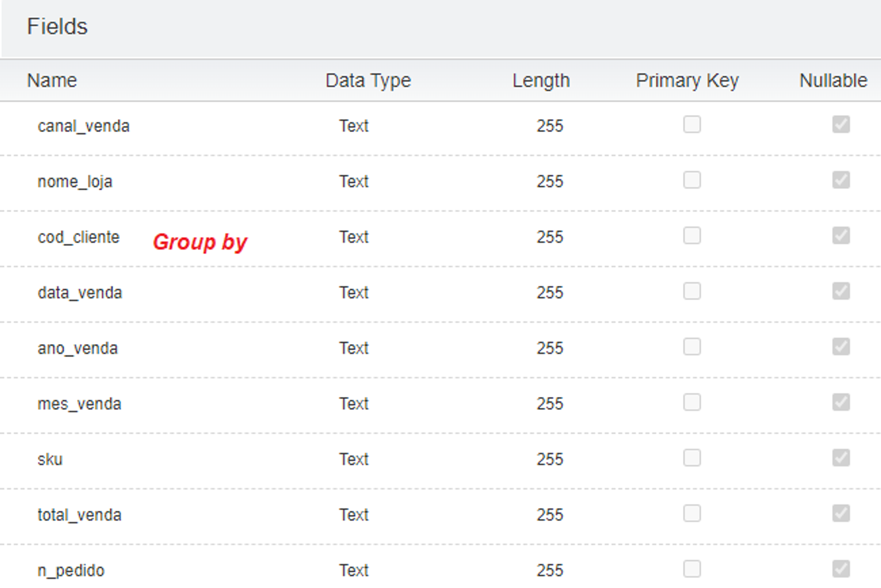Enable Primary Key checkbox for cod_cliente
The image size is (881, 588).
tap(692, 236)
